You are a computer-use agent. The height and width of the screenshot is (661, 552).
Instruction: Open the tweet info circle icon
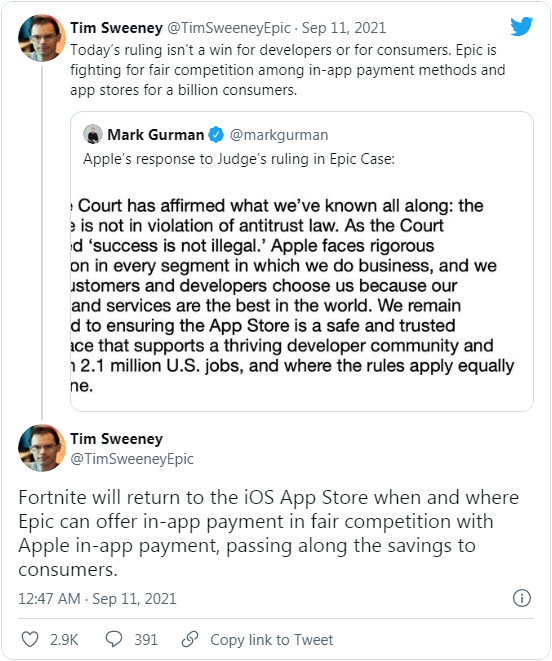click(x=522, y=598)
